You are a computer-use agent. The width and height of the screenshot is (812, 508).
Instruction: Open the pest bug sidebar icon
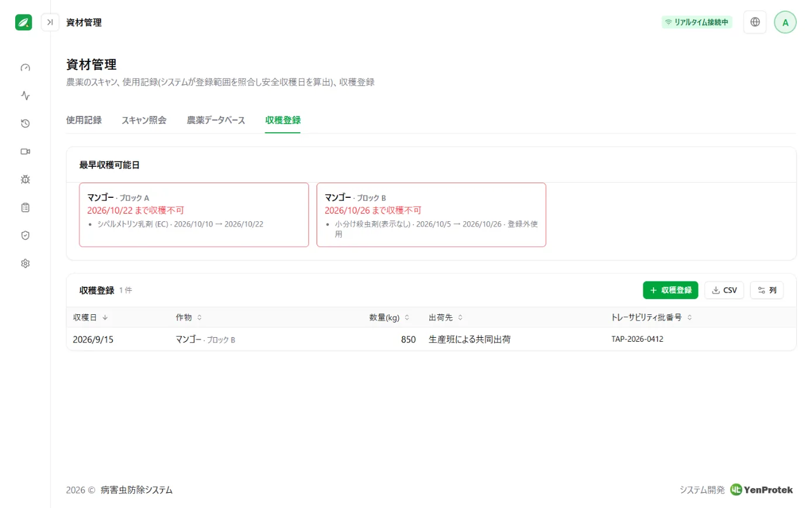[x=25, y=180]
